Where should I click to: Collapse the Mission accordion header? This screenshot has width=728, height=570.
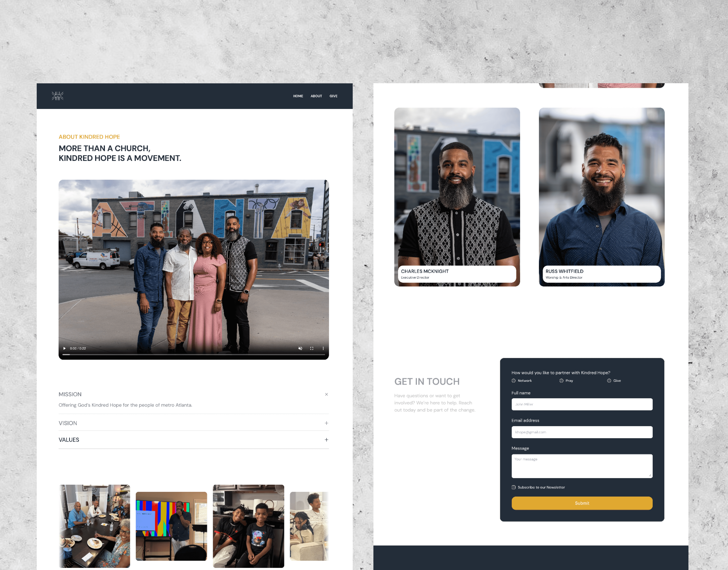pyautogui.click(x=70, y=394)
